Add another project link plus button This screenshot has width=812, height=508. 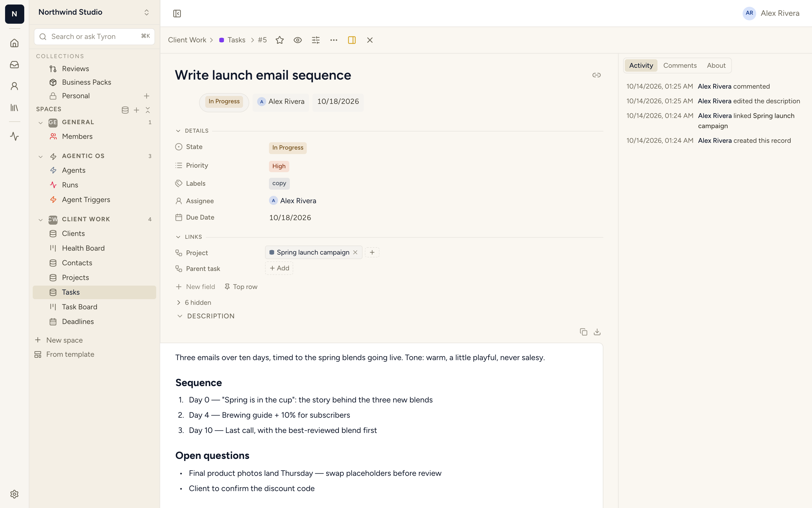372,252
